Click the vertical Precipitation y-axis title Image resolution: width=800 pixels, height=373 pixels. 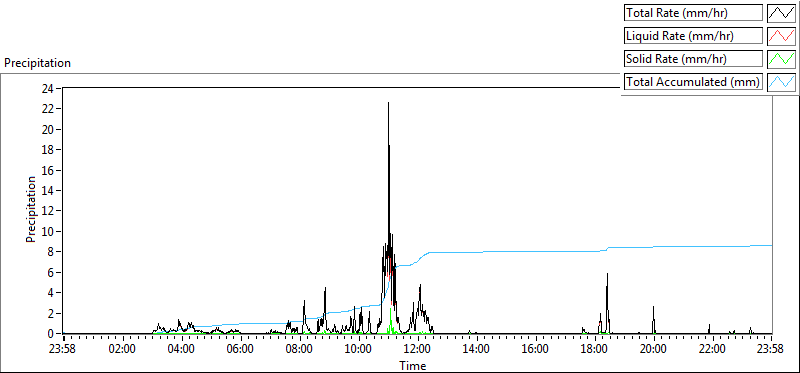pos(31,209)
